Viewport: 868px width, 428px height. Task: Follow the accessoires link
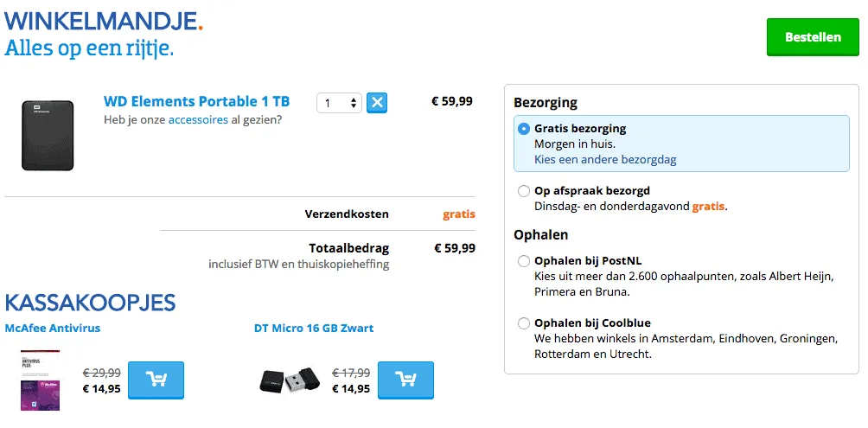pos(198,119)
